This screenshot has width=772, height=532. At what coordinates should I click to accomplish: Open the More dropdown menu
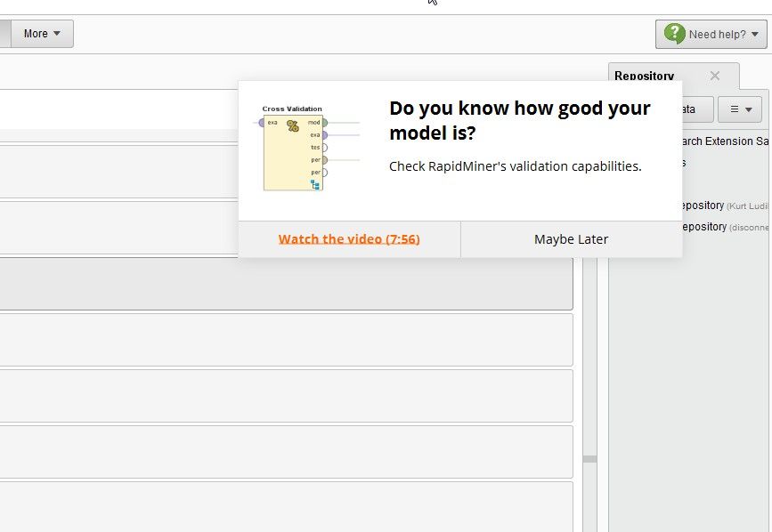pos(42,34)
